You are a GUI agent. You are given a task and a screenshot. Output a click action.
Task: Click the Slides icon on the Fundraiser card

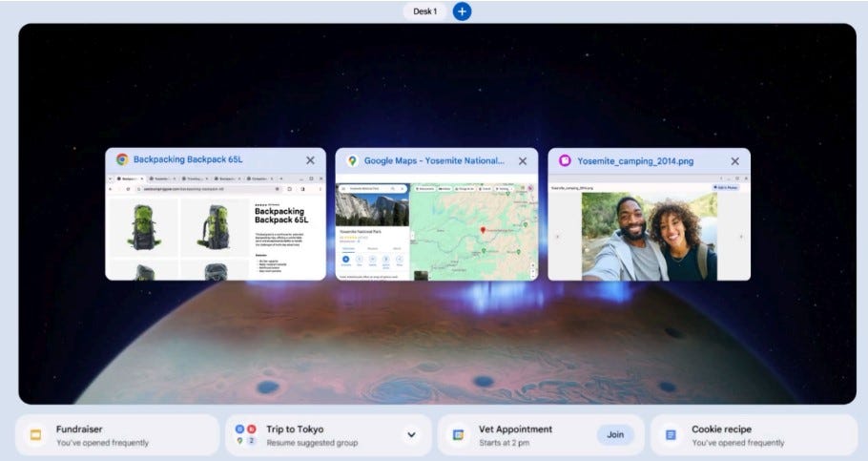click(x=35, y=435)
